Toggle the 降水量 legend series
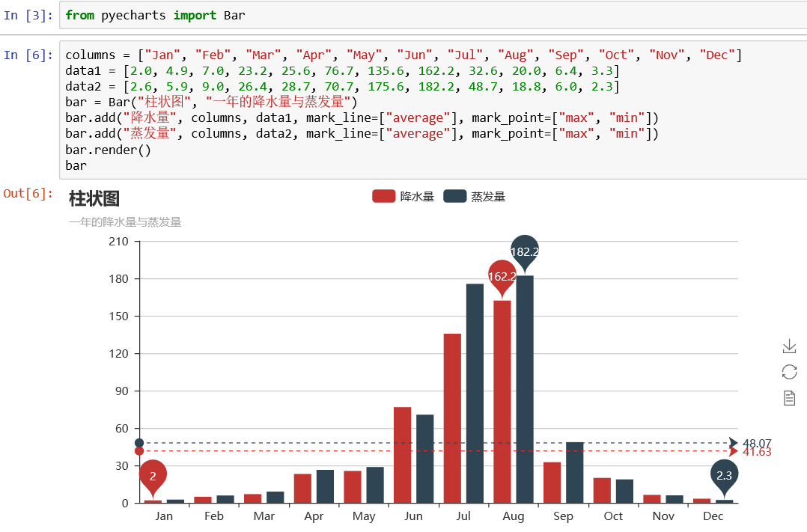807x532 pixels. [x=403, y=196]
